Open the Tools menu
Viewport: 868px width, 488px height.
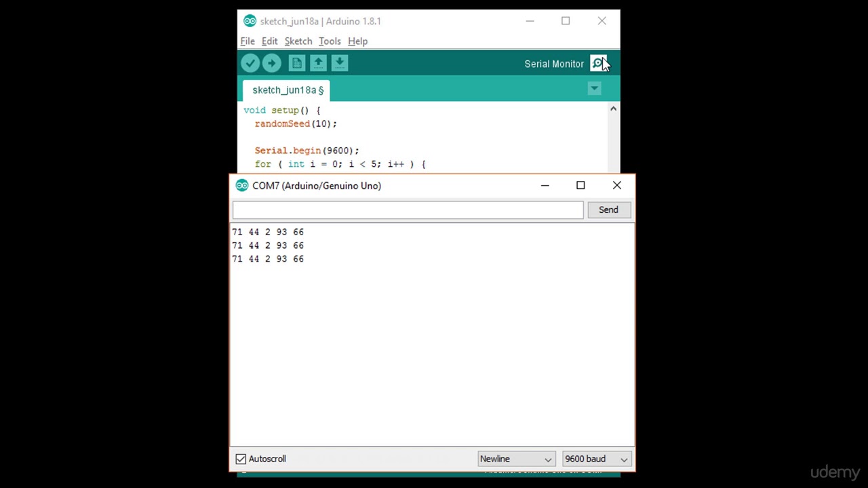tap(330, 41)
